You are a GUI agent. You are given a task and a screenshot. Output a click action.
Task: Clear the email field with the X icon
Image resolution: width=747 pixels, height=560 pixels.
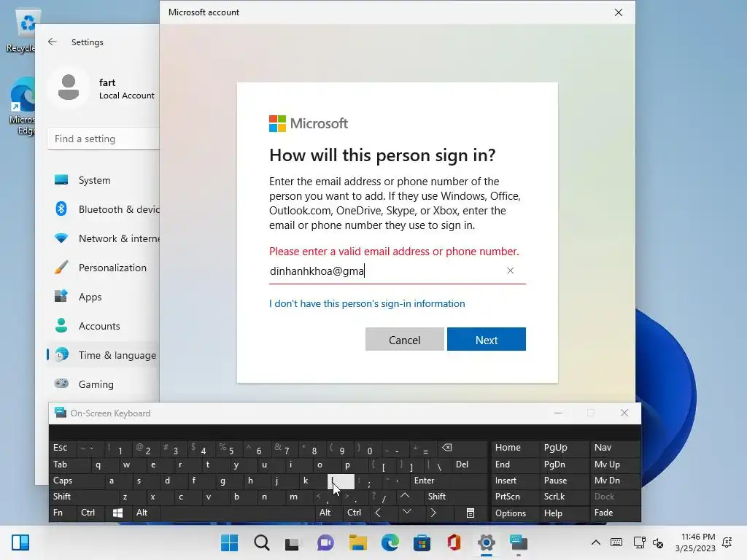point(510,271)
